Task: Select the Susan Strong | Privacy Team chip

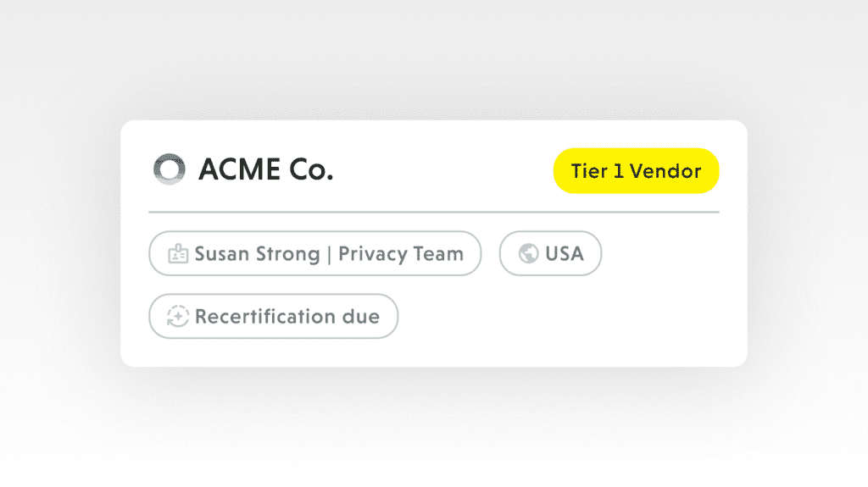Action: click(x=314, y=254)
